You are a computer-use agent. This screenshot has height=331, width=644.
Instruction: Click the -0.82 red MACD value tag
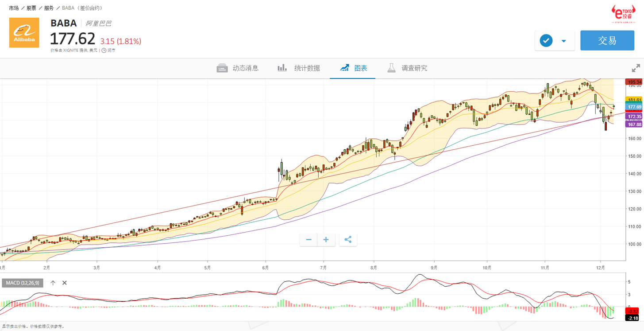[632, 312]
